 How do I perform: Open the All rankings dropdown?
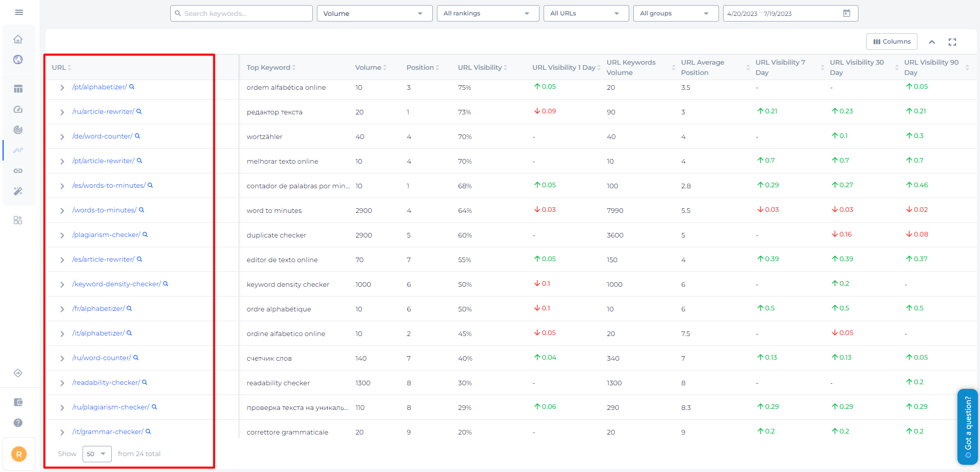pyautogui.click(x=488, y=13)
